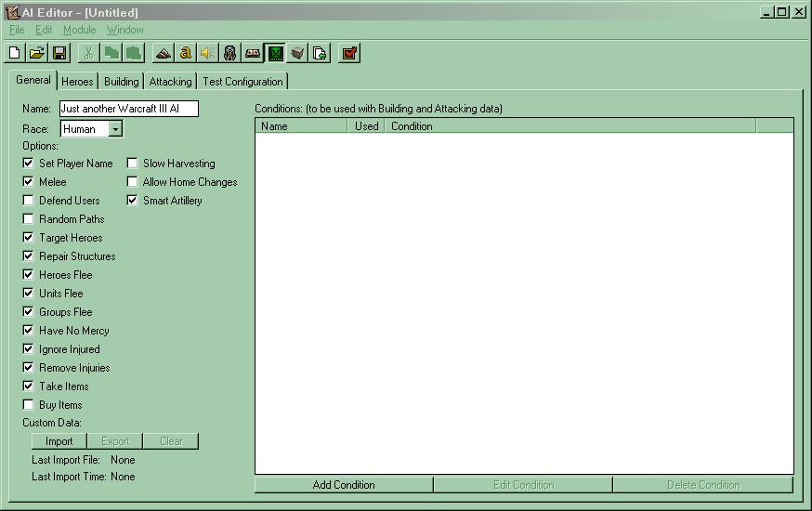
Task: Open the Window menu
Action: click(x=124, y=30)
